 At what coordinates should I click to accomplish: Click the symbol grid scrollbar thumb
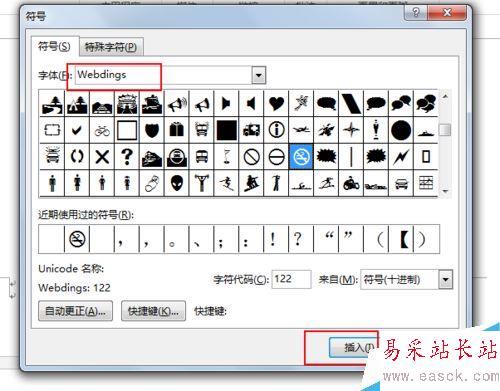(x=445, y=130)
